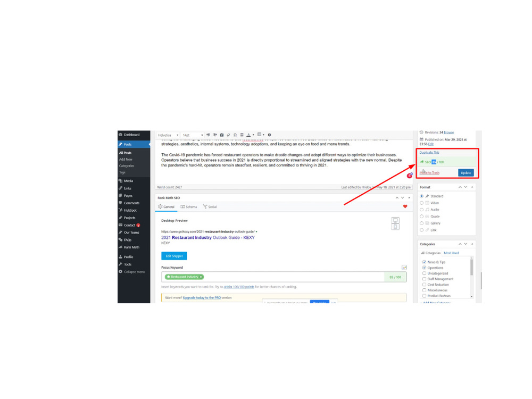
Task: Check the Miscellaneous category
Action: coord(424,290)
